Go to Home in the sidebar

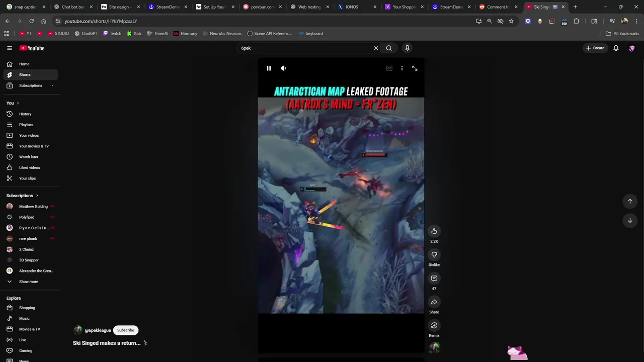pos(30,64)
